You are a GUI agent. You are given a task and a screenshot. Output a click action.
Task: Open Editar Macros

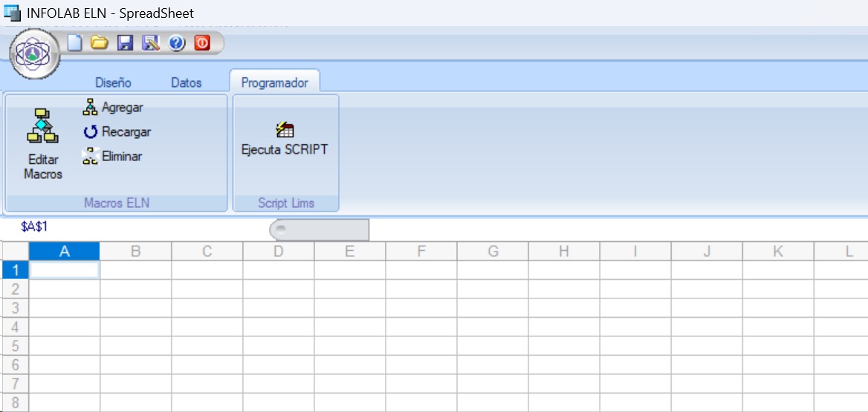(x=43, y=145)
